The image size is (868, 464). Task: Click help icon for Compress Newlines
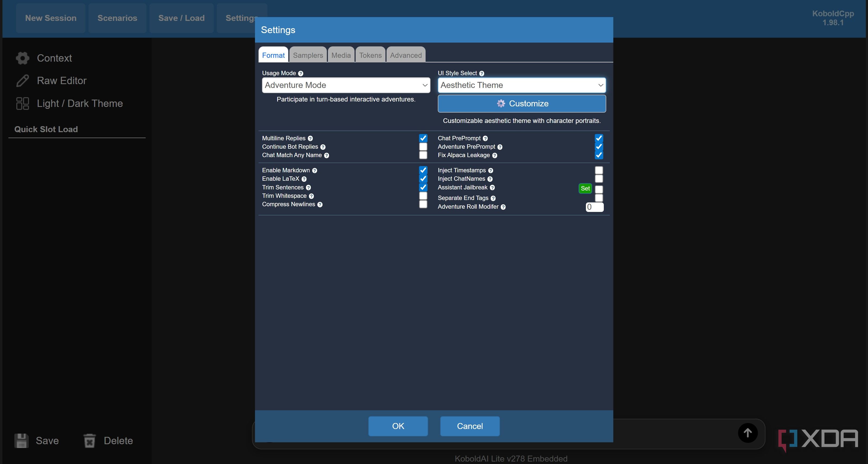pos(320,205)
